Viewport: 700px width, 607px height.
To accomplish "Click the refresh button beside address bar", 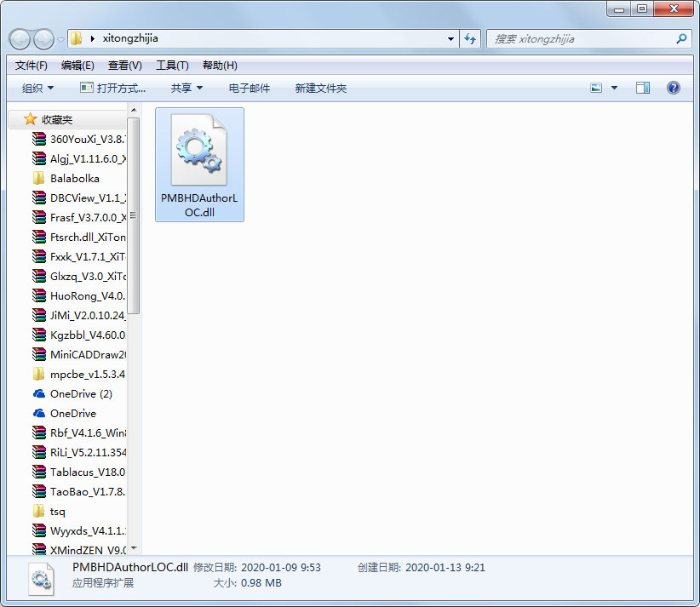I will pyautogui.click(x=470, y=39).
